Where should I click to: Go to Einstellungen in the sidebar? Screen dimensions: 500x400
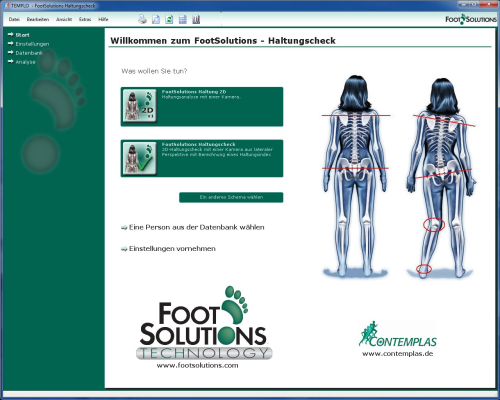coord(28,44)
